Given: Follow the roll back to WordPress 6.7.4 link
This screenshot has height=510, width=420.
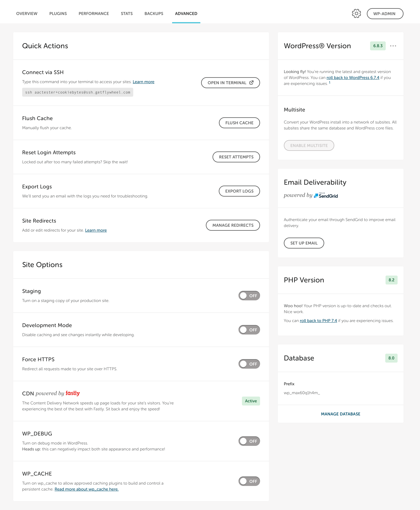Looking at the screenshot, I should click(353, 78).
